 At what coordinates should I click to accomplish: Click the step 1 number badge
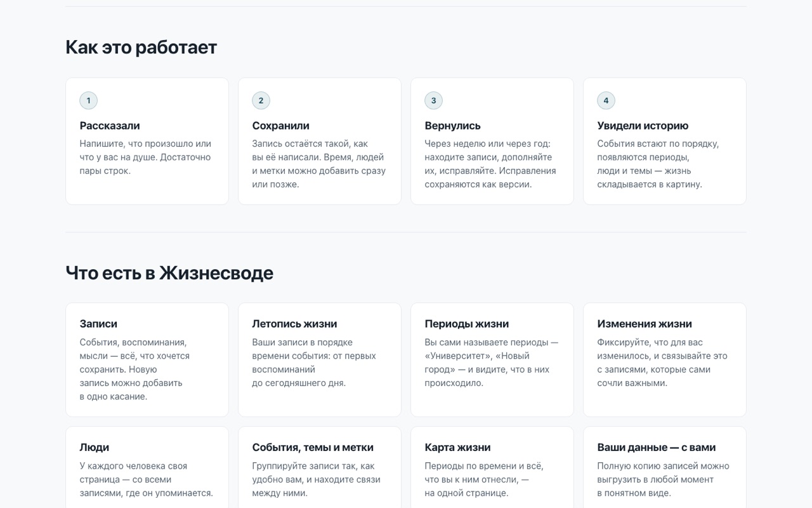tap(88, 100)
